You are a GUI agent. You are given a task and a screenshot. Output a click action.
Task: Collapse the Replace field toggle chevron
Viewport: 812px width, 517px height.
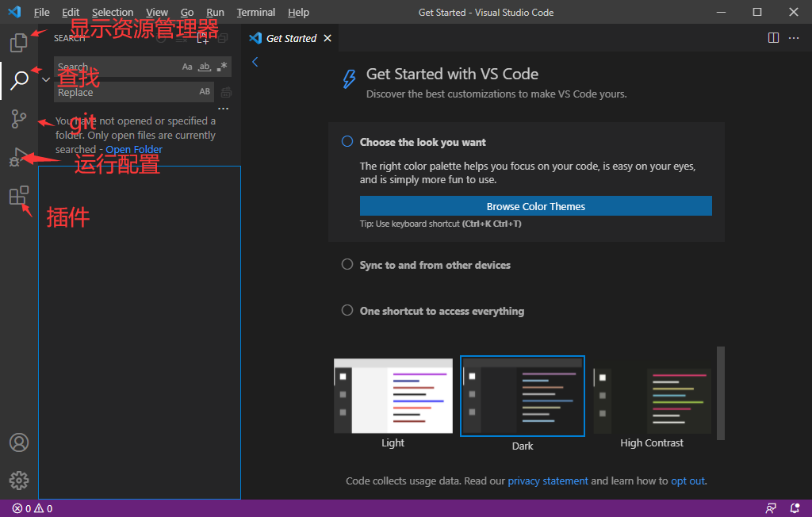click(x=46, y=79)
